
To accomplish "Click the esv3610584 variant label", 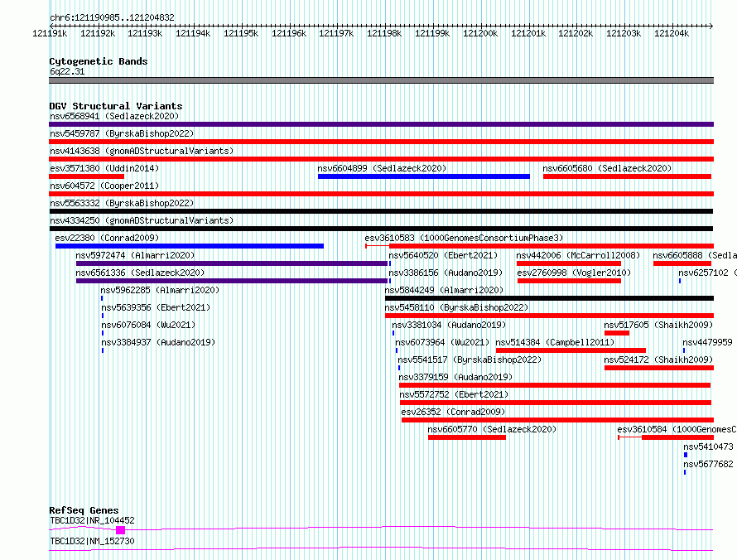I will coord(677,429).
